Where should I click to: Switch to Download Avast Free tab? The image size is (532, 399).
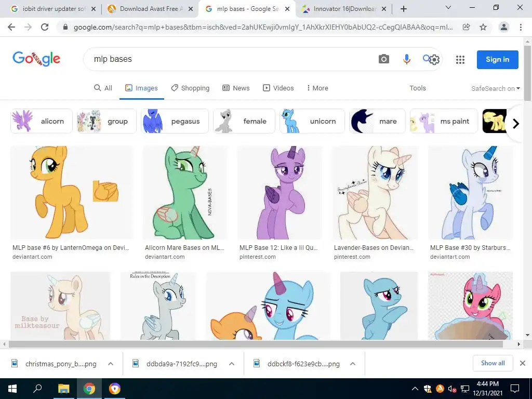[149, 9]
